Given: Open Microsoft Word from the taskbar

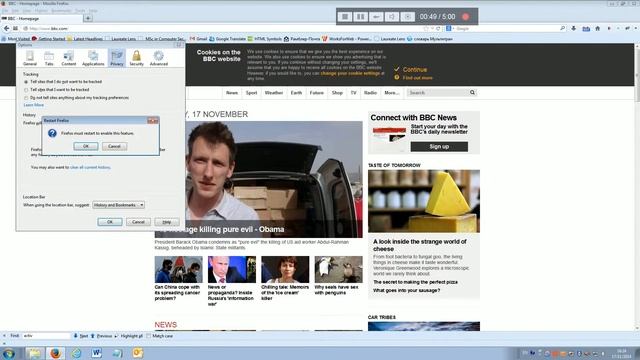Looking at the screenshot, I should [x=96, y=353].
